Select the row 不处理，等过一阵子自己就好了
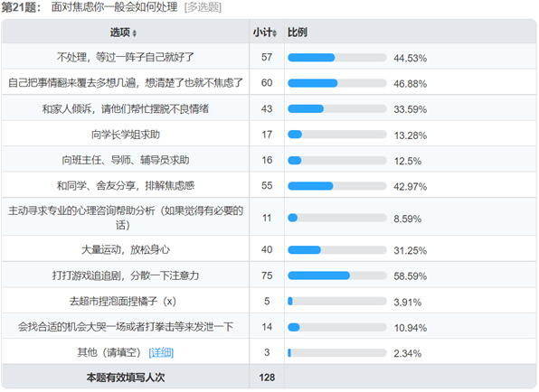539x392 pixels. pos(269,57)
